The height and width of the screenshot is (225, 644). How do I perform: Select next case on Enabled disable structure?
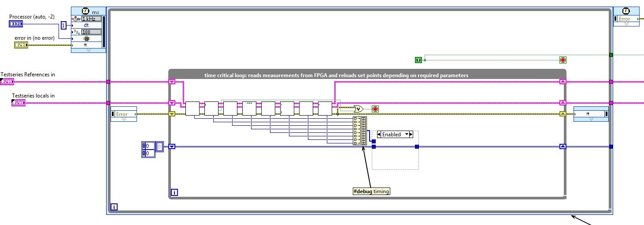tap(410, 134)
